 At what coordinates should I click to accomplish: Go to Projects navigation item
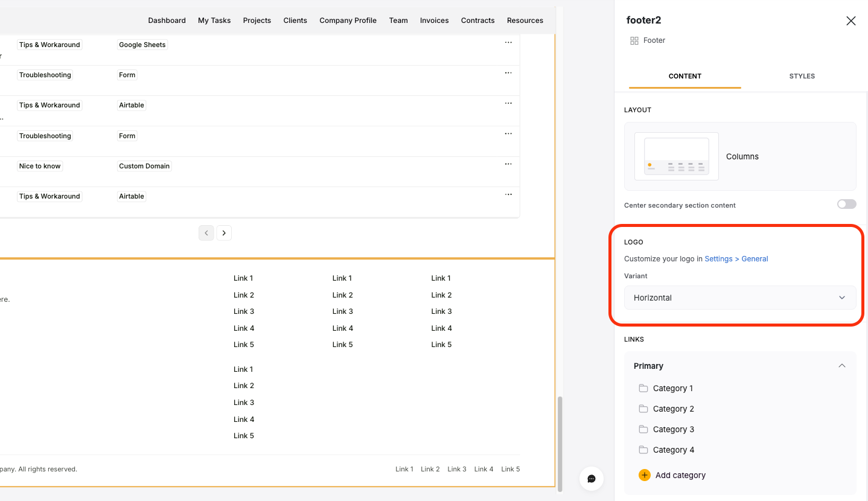point(257,21)
